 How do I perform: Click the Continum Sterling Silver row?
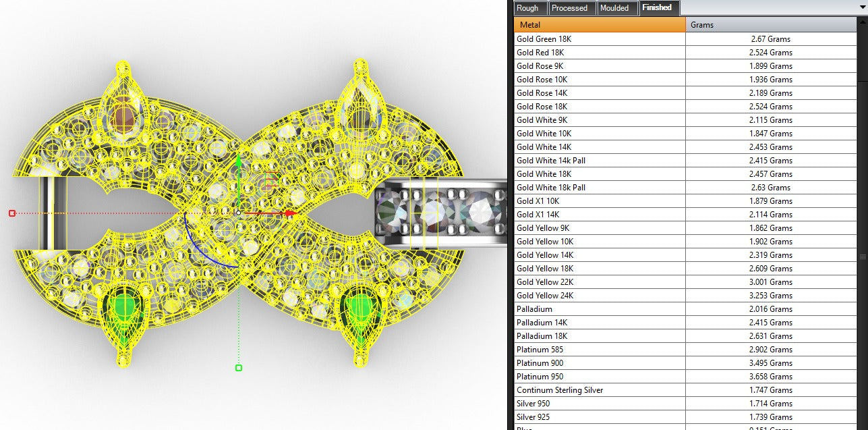tap(685, 390)
